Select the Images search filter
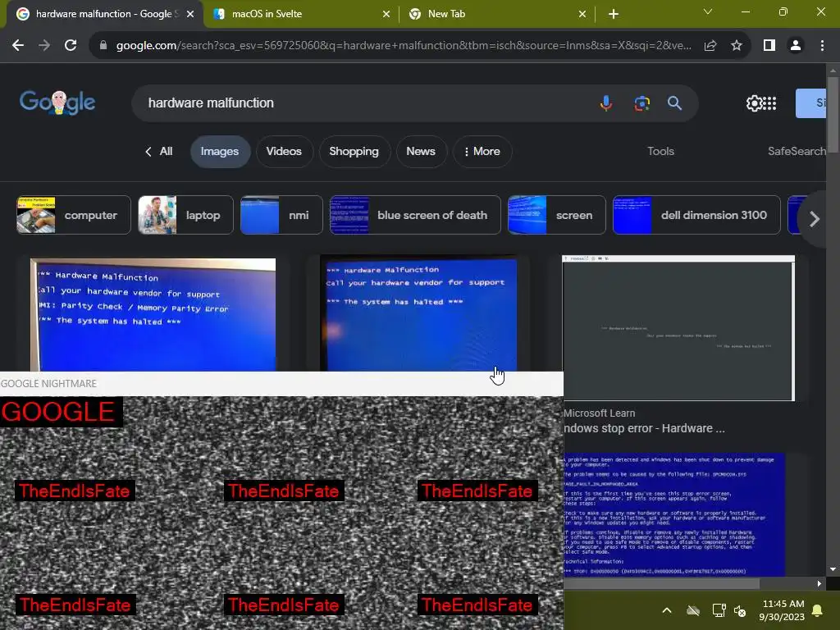This screenshot has width=840, height=630. (x=220, y=152)
